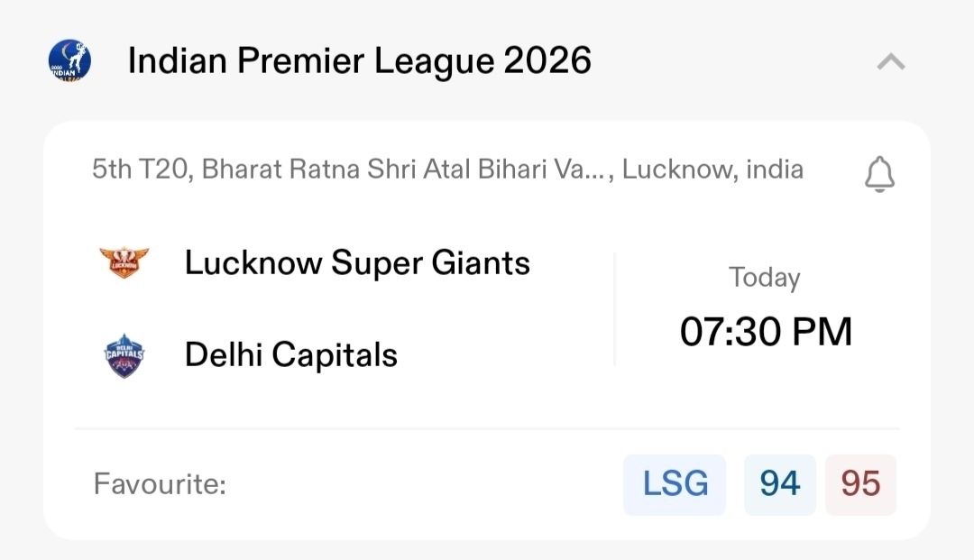This screenshot has height=560, width=974.
Task: Click empty space left of LSG chip
Action: (x=424, y=485)
